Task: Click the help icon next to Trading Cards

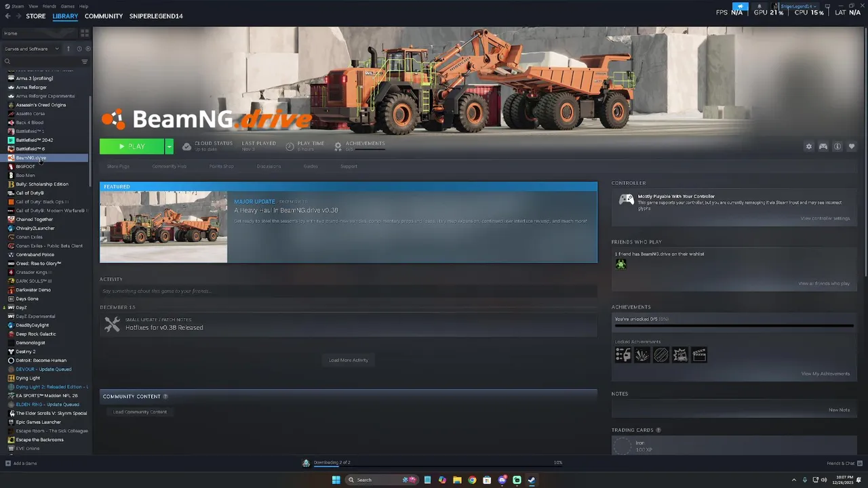Action: 658,430
